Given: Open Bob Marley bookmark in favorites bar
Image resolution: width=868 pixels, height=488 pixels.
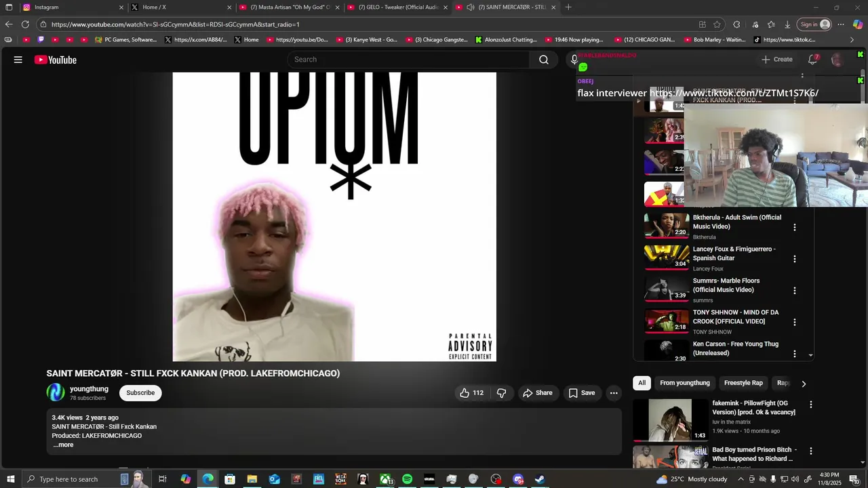Looking at the screenshot, I should tap(713, 40).
